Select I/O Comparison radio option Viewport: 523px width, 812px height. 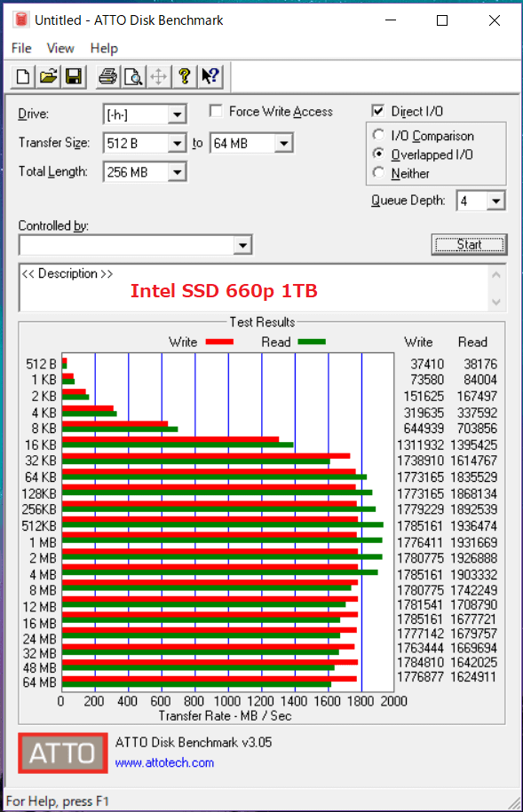click(379, 135)
